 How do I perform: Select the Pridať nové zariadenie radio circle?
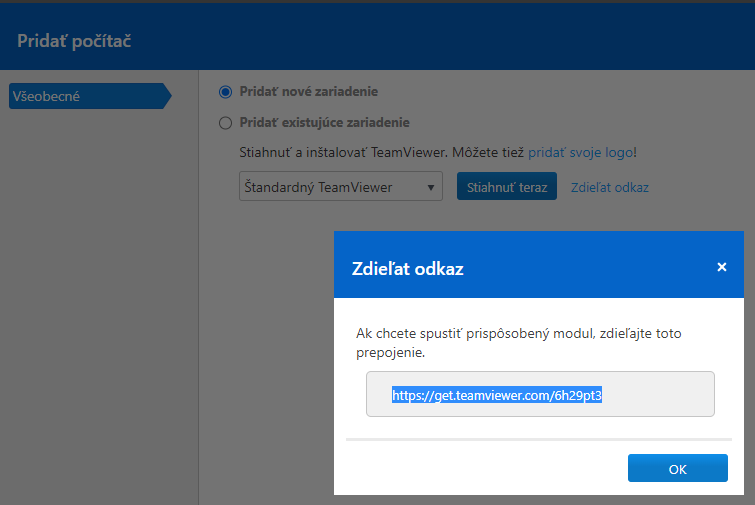pos(225,91)
